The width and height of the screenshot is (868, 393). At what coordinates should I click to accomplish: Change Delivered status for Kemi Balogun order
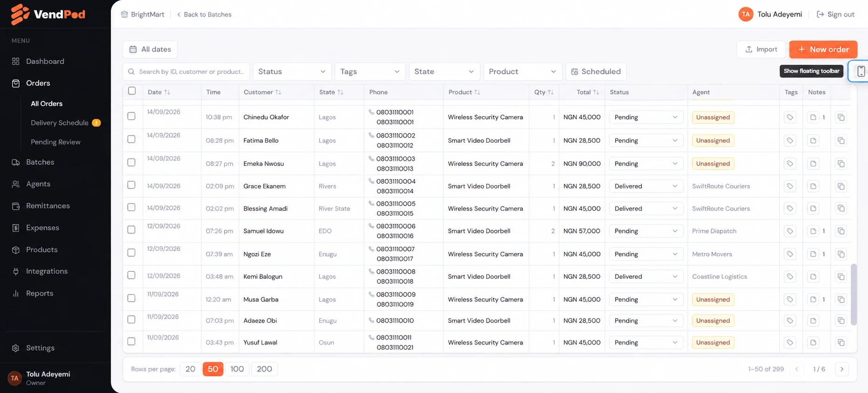click(x=646, y=276)
